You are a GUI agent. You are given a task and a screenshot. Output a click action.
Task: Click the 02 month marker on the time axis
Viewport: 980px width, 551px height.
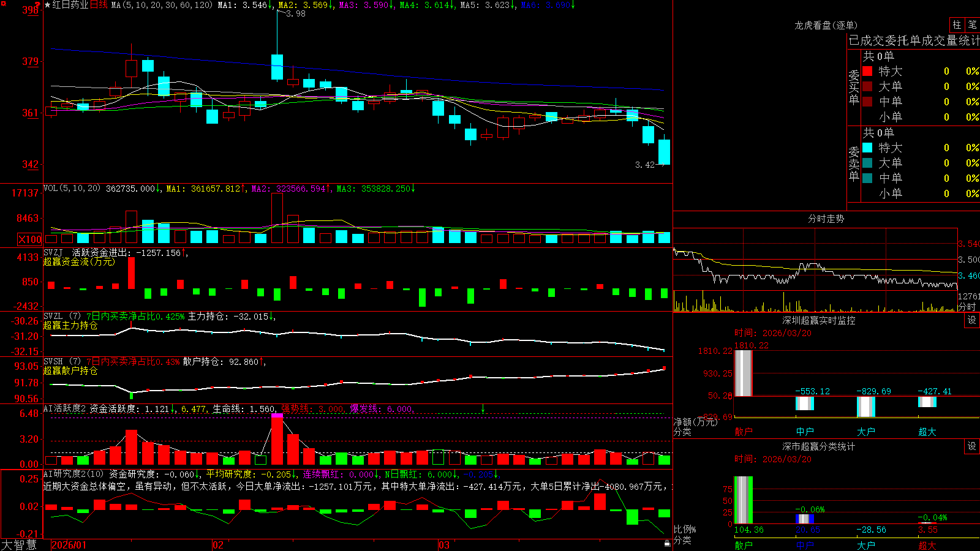[218, 545]
